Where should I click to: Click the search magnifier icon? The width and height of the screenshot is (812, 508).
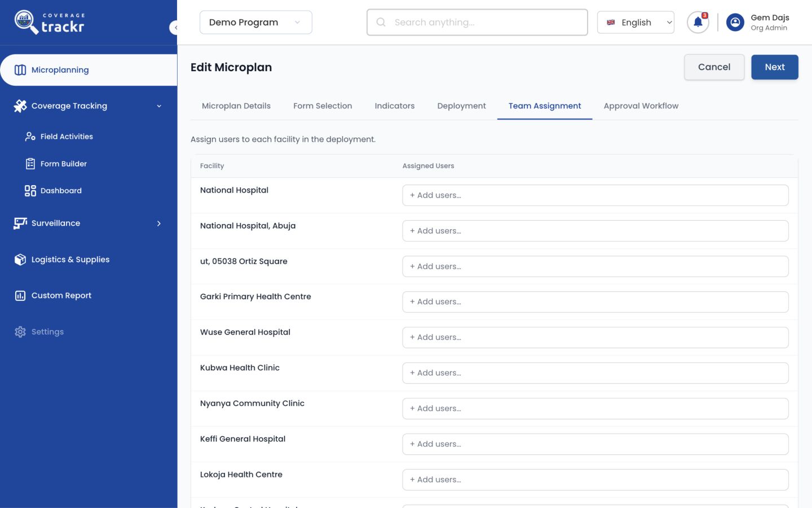[x=381, y=22]
